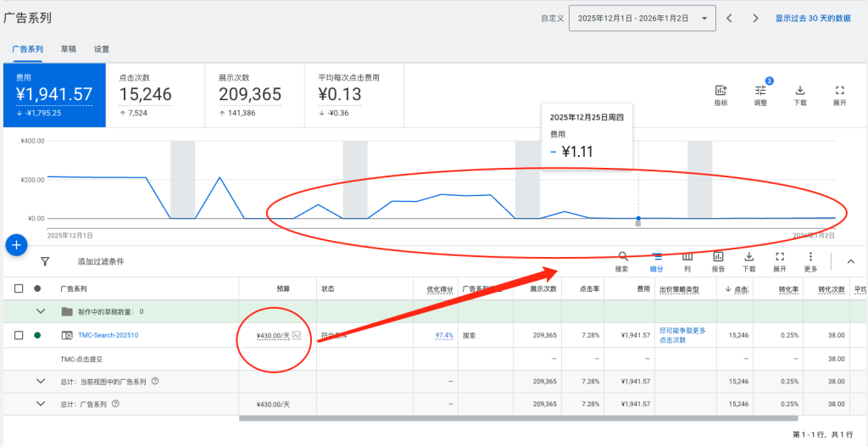Tick the TMC-Search-202510 row checkbox
Screen dimensions: 868x447
point(19,335)
